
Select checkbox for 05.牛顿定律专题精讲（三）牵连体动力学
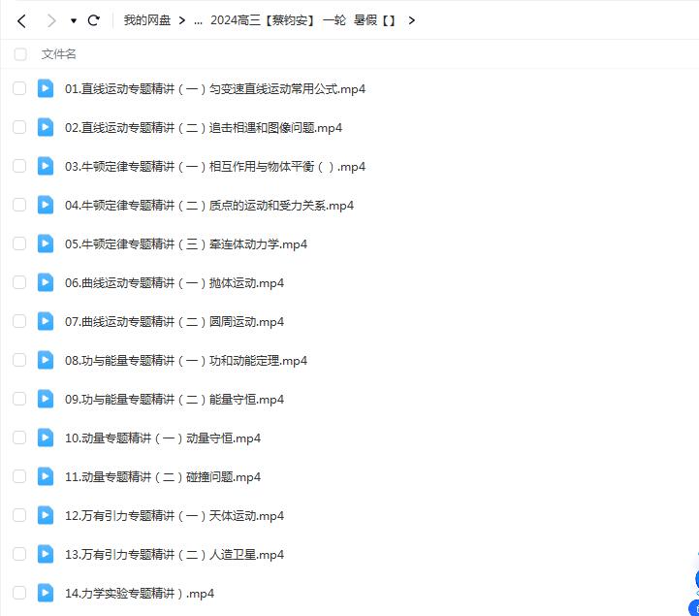pos(19,243)
